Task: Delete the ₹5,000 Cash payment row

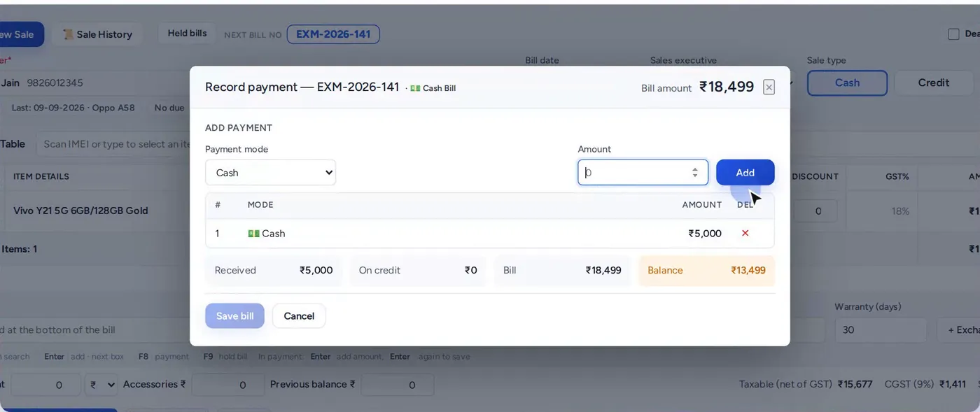Action: 745,233
